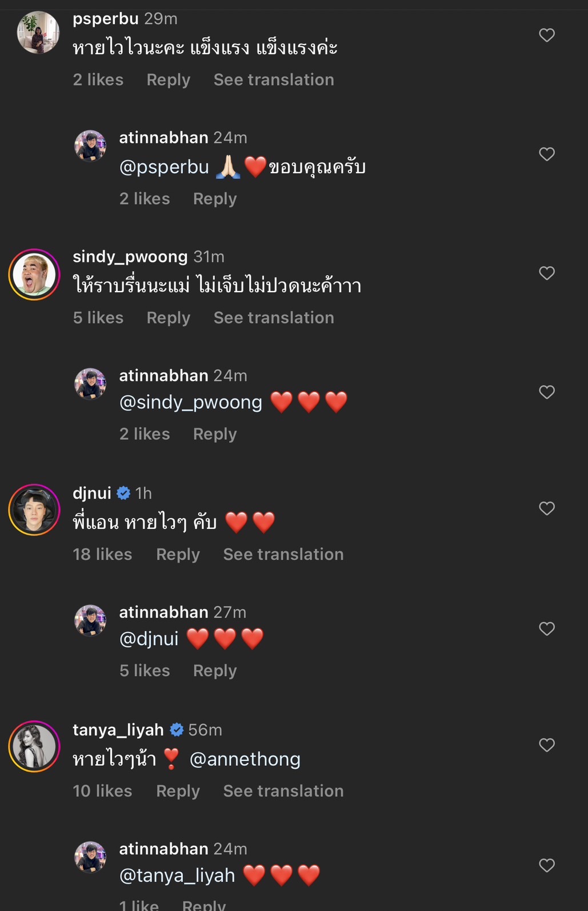Like atinnabhan's reply to tanya_liyah

point(546,865)
